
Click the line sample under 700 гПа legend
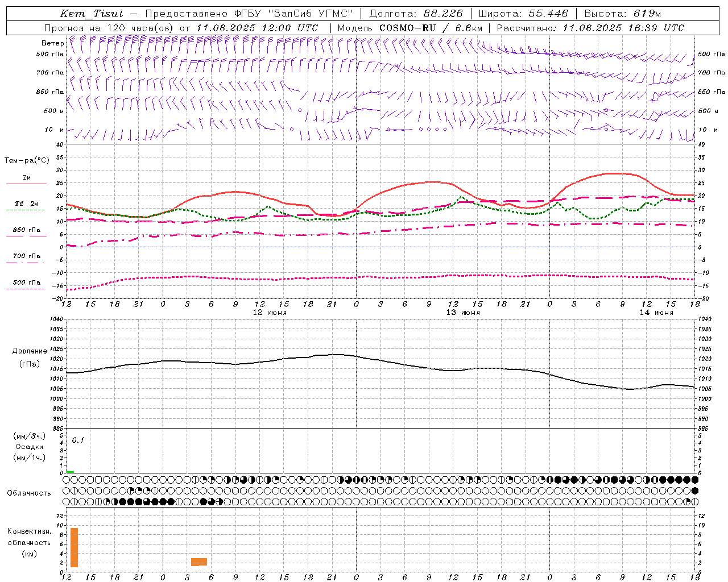25,263
